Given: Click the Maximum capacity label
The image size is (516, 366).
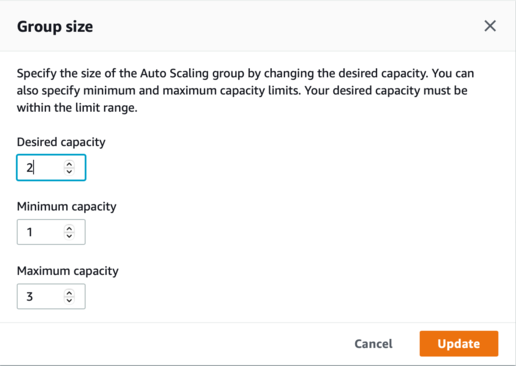Looking at the screenshot, I should [68, 271].
